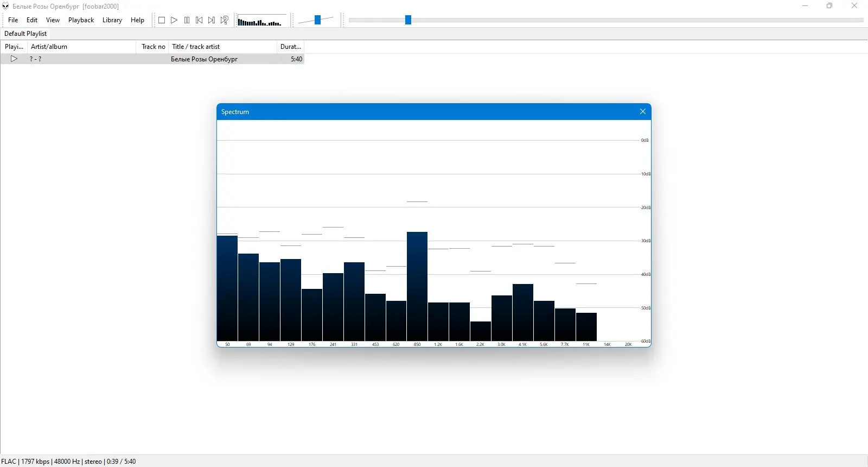The width and height of the screenshot is (868, 467).
Task: Close the Spectrum window
Action: tap(643, 111)
